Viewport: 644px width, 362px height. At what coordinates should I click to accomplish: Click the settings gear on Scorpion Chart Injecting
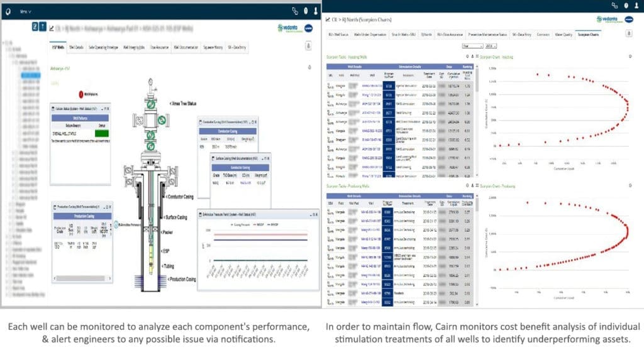point(630,57)
